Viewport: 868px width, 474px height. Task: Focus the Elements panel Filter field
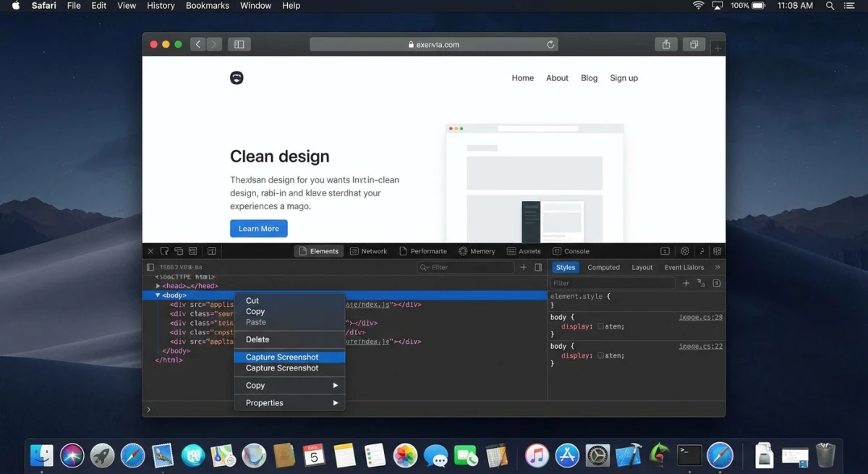pos(466,267)
